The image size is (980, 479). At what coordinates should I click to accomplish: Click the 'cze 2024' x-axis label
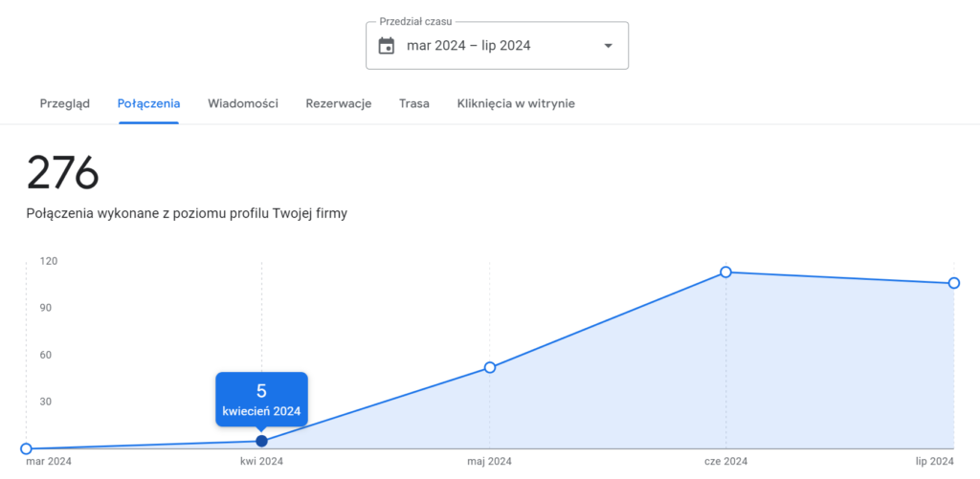[725, 462]
